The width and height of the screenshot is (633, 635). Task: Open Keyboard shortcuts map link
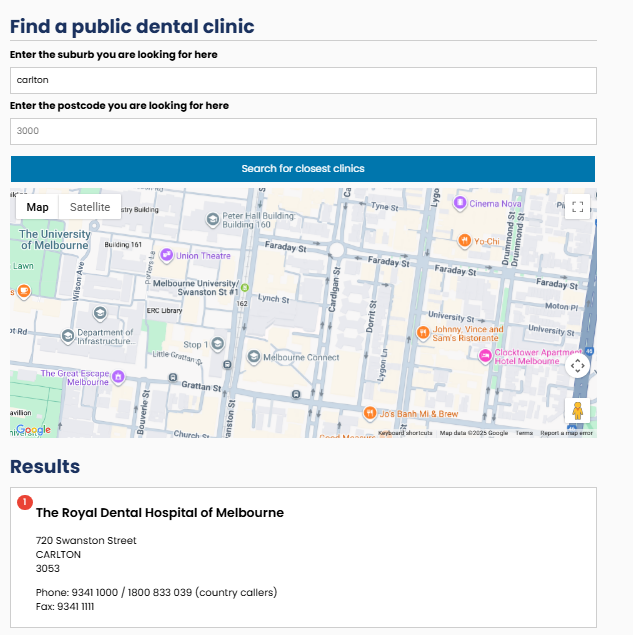click(x=405, y=433)
